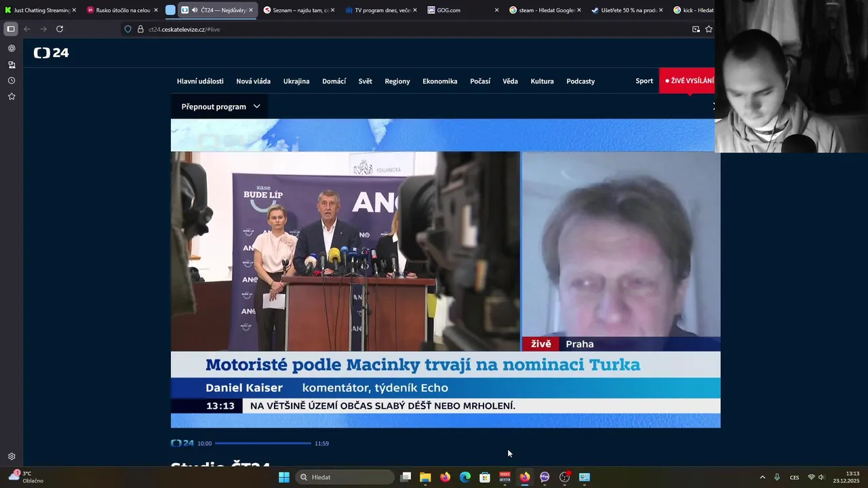Open bookmarks star in left sidebar
The image size is (868, 488).
(x=12, y=97)
